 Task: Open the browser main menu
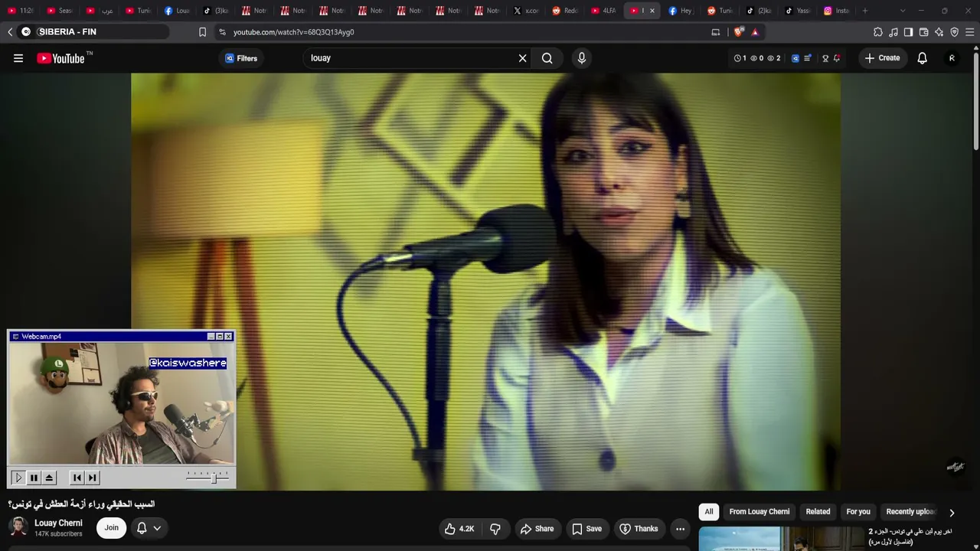pos(970,32)
